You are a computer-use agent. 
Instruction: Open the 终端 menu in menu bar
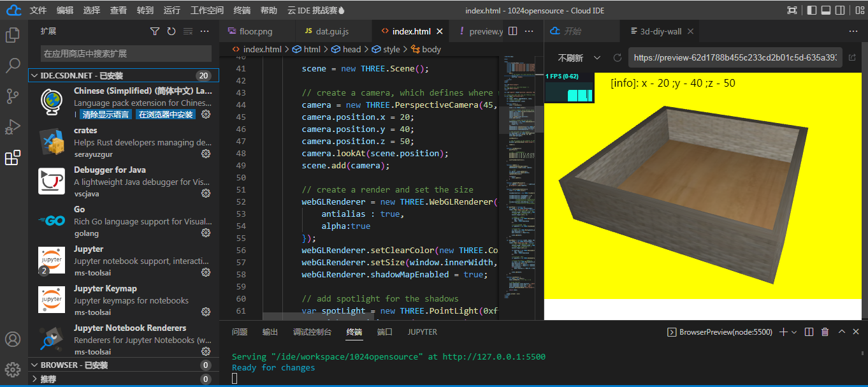click(242, 10)
